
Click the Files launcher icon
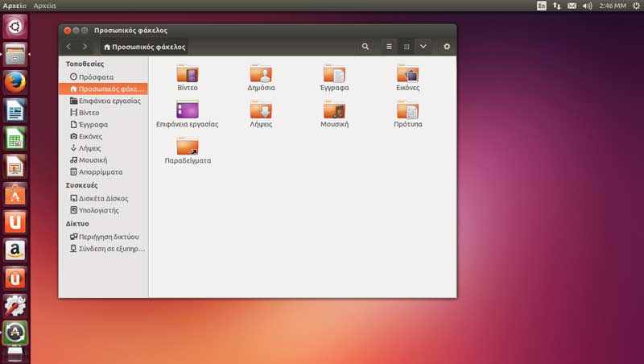15,54
